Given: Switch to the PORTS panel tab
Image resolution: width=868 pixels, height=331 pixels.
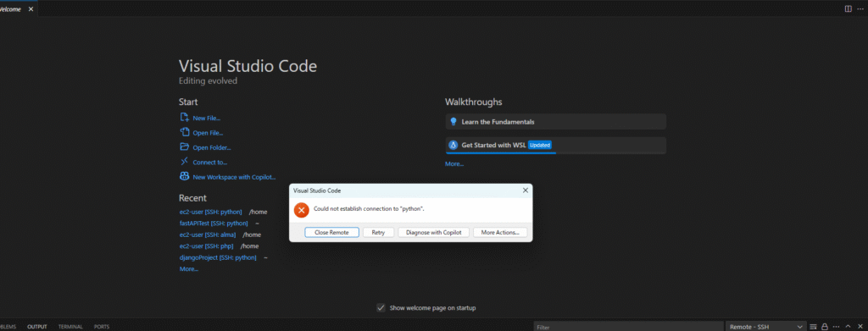Looking at the screenshot, I should 102,327.
